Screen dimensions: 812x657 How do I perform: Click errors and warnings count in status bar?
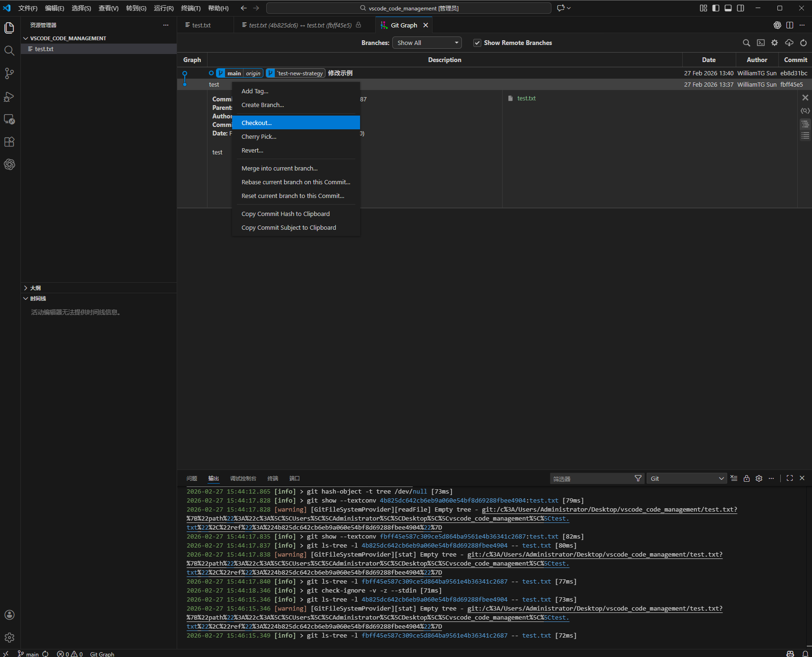click(x=70, y=654)
